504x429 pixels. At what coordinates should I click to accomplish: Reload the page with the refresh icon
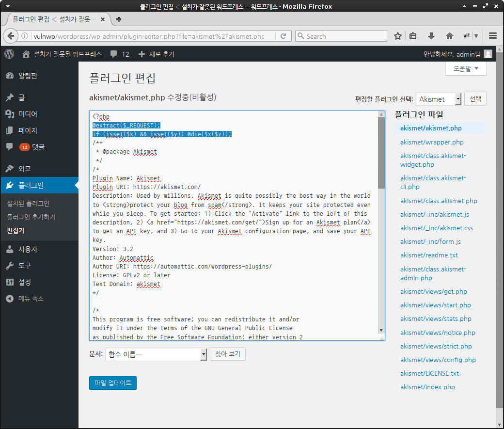[283, 36]
